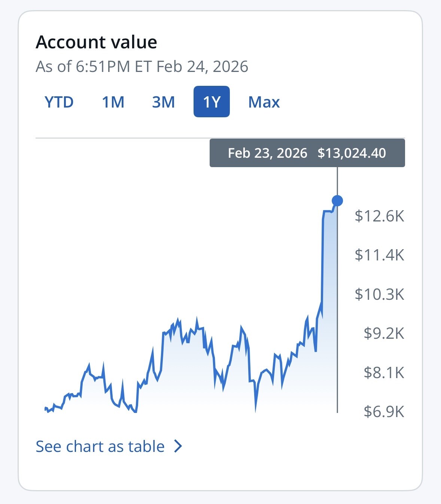This screenshot has width=441, height=504.
Task: Click the $8.1K axis label
Action: coord(384,373)
